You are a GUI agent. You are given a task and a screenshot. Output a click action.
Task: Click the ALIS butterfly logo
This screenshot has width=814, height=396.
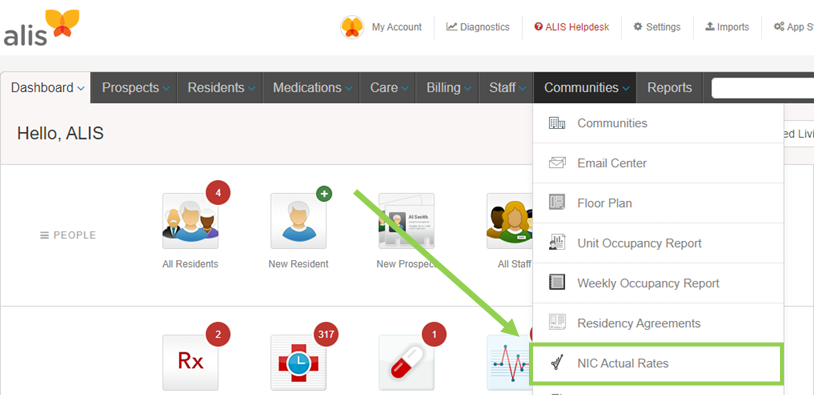tap(41, 27)
